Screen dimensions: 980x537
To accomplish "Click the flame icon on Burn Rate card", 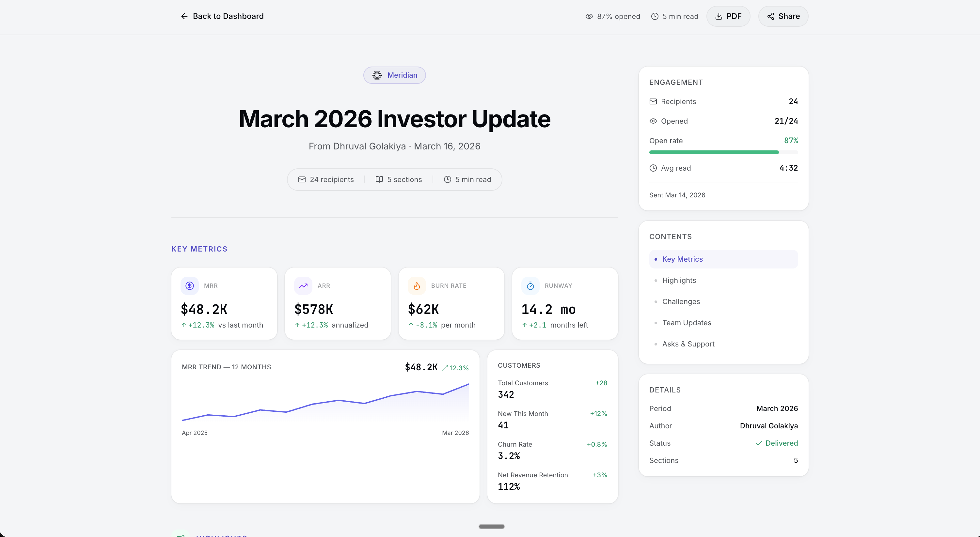I will [x=417, y=285].
